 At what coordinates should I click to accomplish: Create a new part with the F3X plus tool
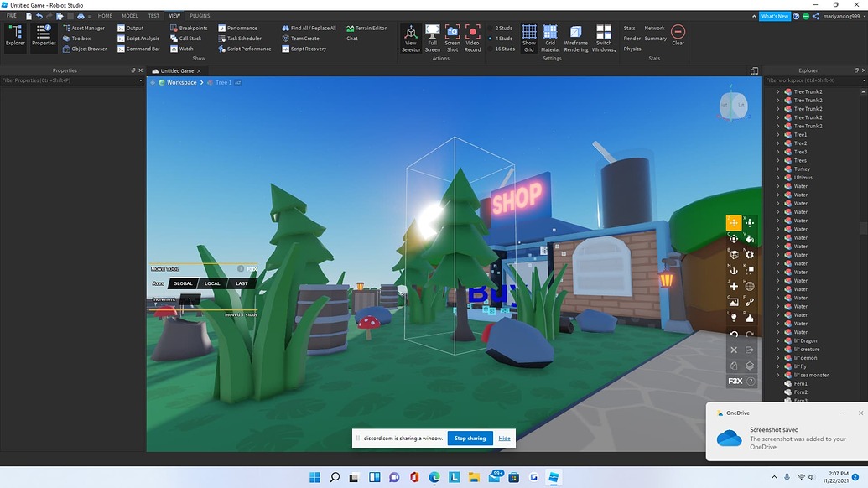pyautogui.click(x=733, y=286)
